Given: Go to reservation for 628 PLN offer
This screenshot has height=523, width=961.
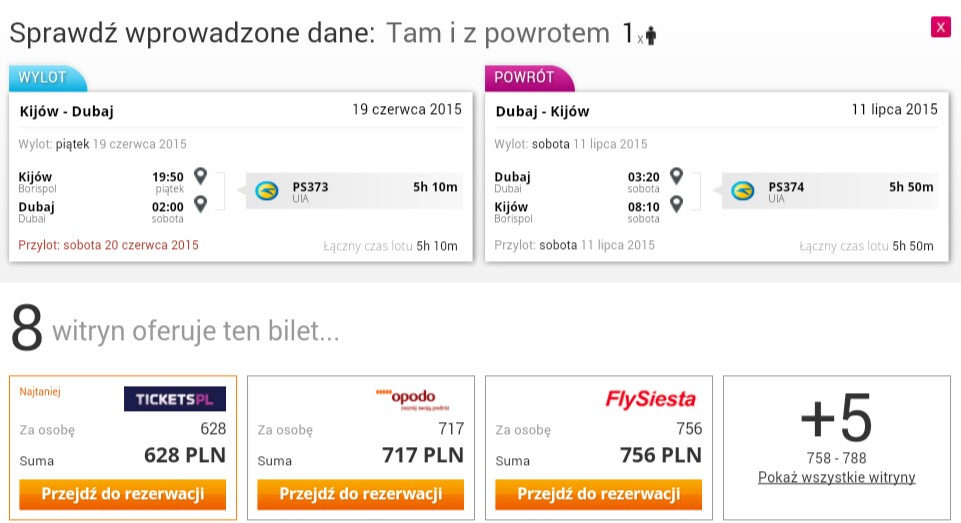Looking at the screenshot, I should coord(123,494).
